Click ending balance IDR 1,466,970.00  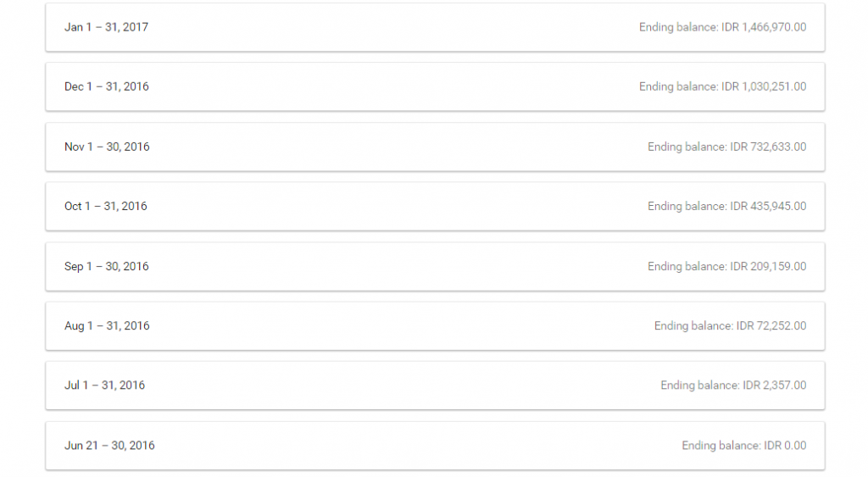[x=722, y=27]
